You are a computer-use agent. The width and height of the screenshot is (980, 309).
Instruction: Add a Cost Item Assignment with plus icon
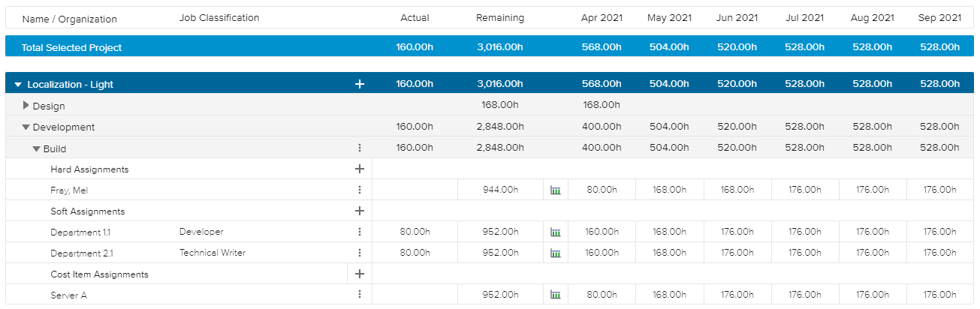359,274
